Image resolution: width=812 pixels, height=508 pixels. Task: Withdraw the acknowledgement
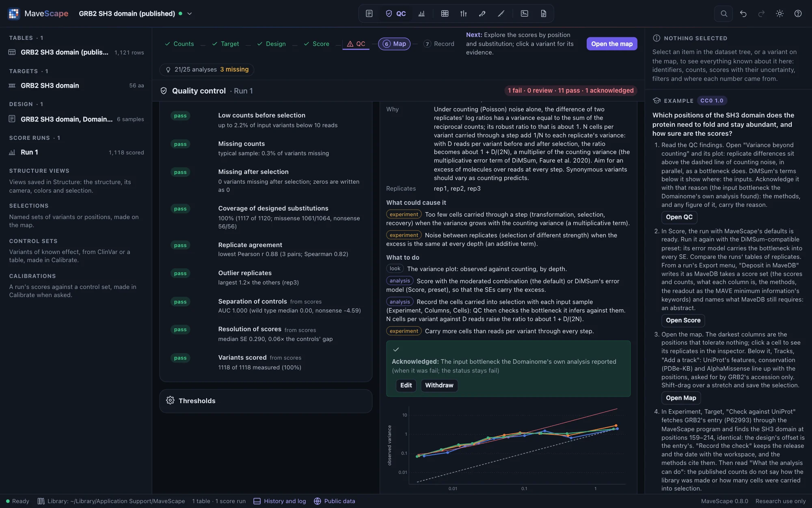click(439, 385)
